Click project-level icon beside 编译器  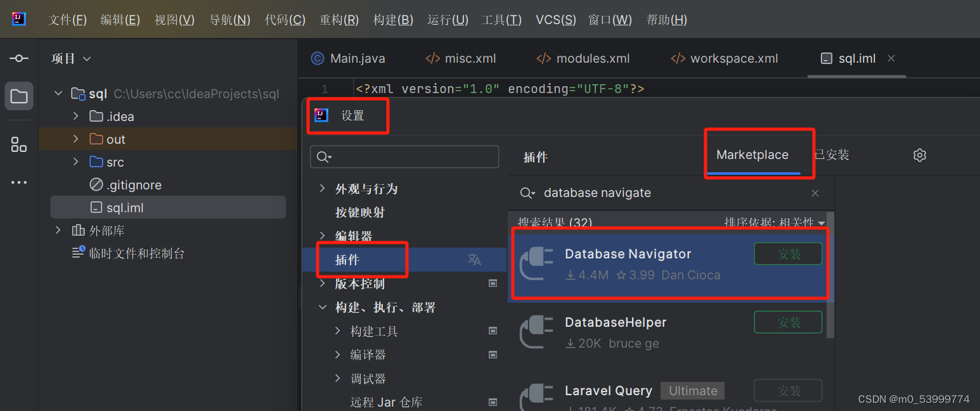pyautogui.click(x=493, y=355)
